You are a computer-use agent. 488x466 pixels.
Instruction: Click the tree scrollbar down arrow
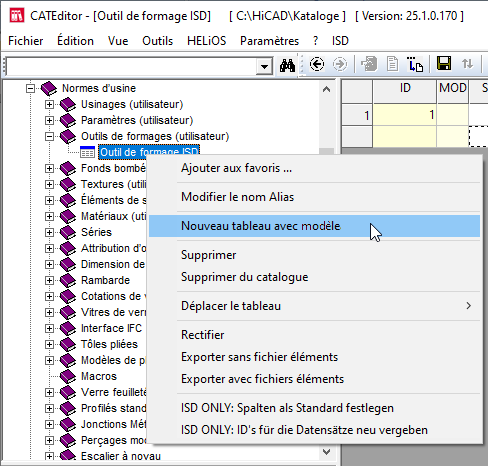[x=327, y=452]
